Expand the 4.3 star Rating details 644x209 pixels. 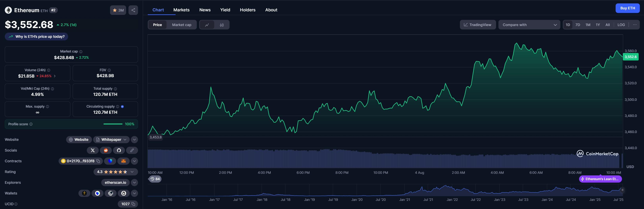tap(132, 172)
